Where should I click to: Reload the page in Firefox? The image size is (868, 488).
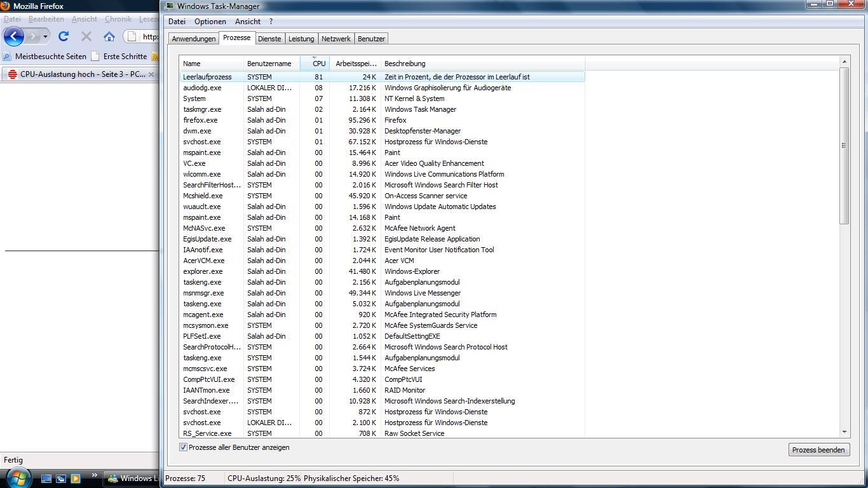point(64,36)
